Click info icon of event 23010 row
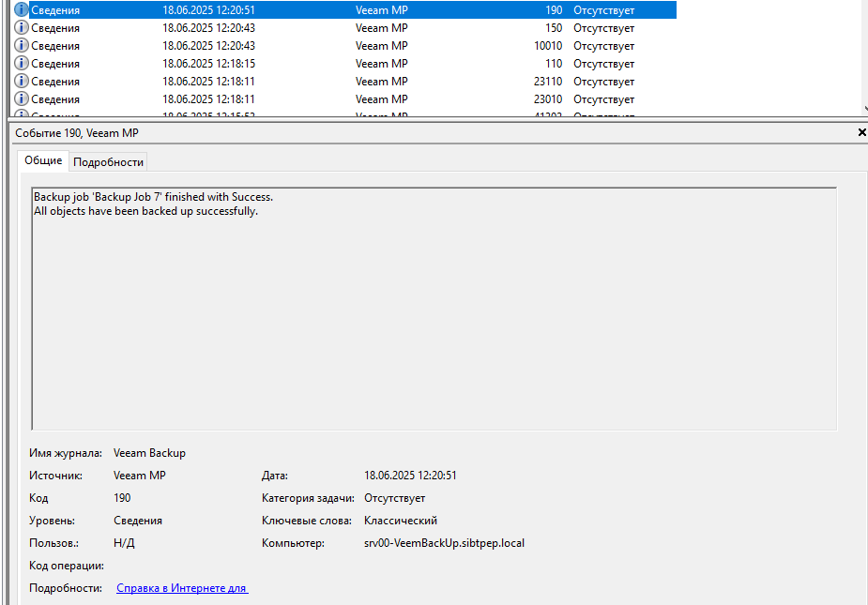 coord(21,99)
